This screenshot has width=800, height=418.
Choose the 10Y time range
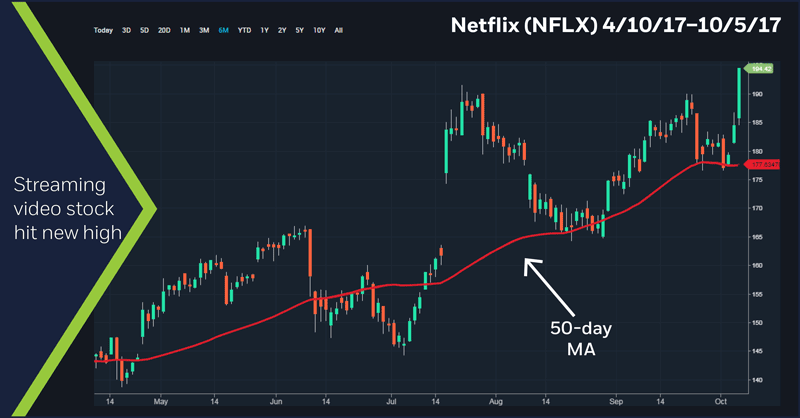318,31
